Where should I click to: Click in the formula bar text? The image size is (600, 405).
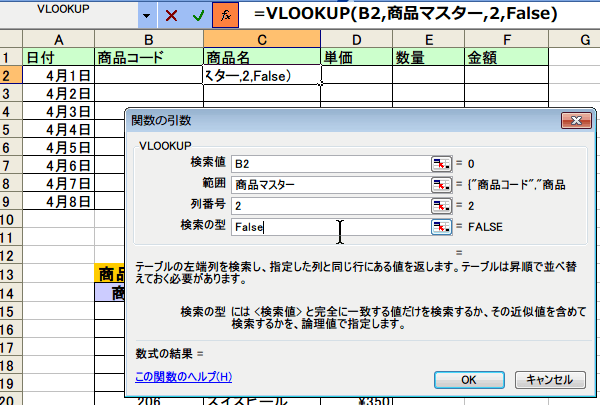click(406, 14)
